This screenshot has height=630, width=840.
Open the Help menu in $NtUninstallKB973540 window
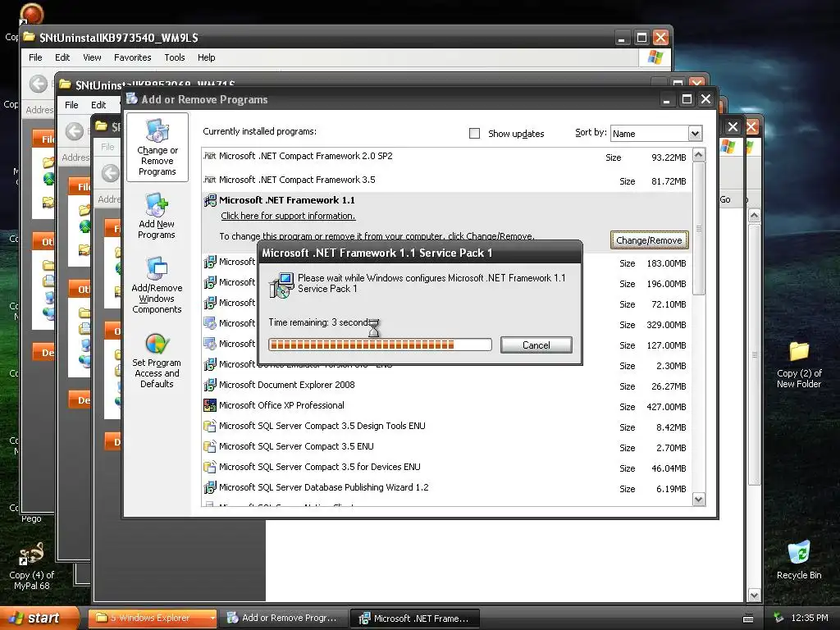206,57
